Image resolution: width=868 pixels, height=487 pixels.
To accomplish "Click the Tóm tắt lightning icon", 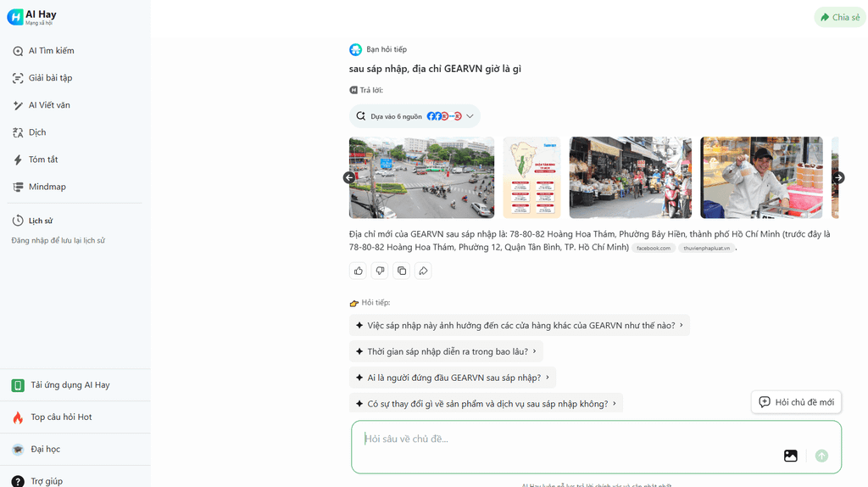I will [18, 160].
